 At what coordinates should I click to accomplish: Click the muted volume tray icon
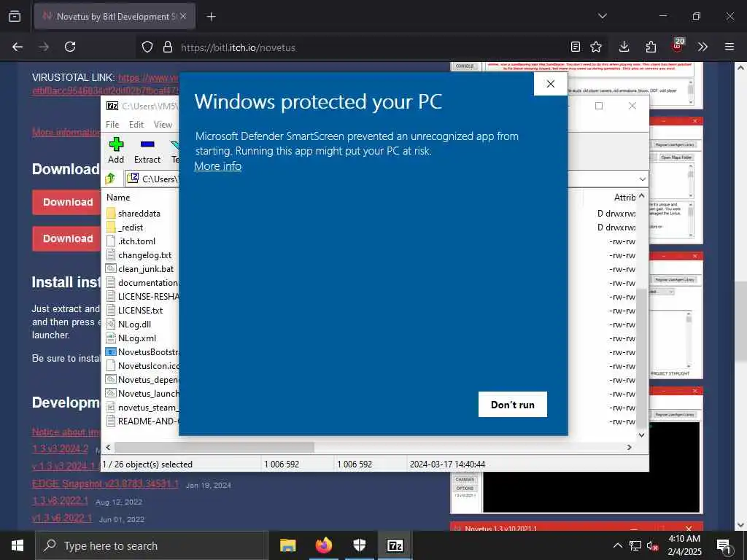(x=652, y=545)
